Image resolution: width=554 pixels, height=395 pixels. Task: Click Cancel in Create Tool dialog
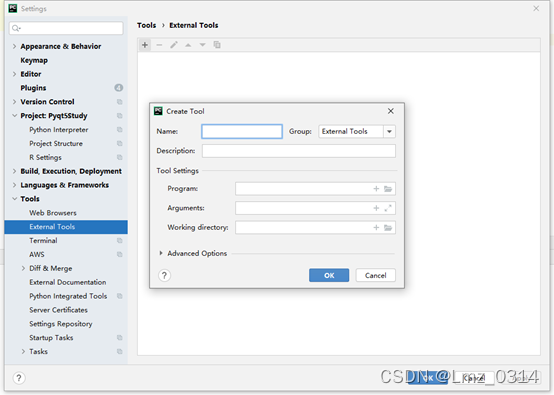[x=376, y=275]
